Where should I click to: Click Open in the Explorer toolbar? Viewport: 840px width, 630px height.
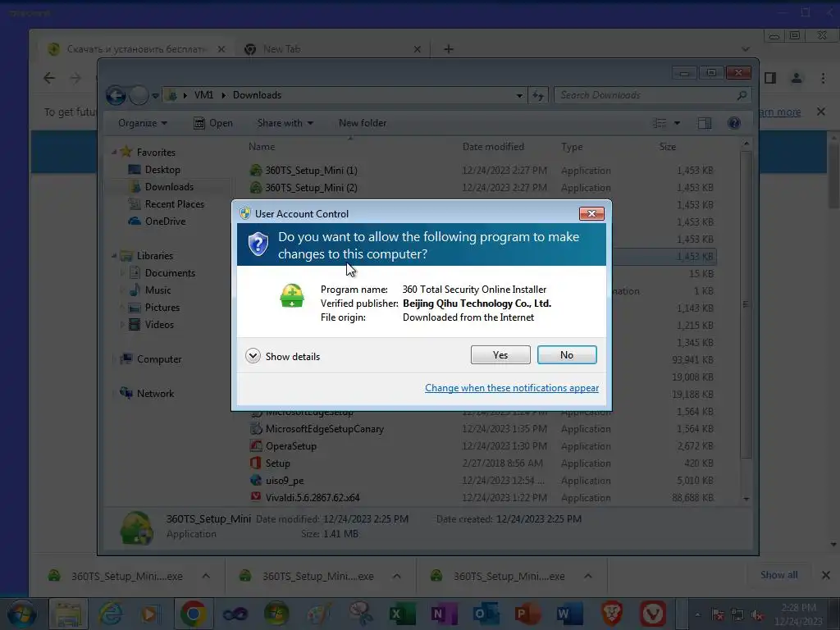[213, 123]
